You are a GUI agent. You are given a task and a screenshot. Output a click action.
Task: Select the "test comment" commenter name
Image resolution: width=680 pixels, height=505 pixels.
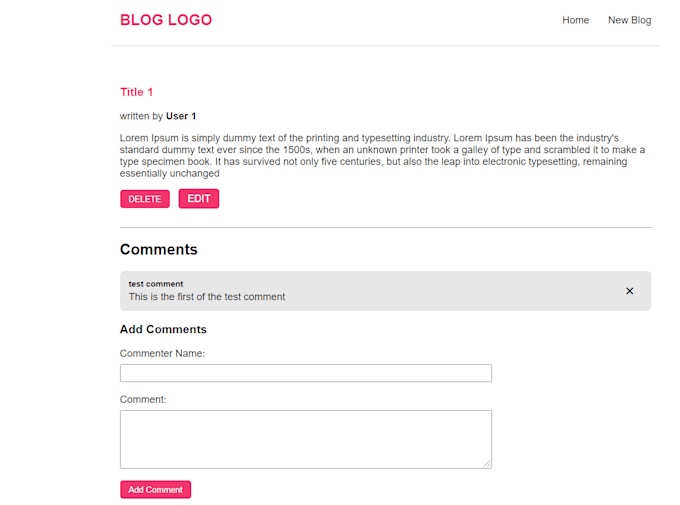pyautogui.click(x=156, y=284)
